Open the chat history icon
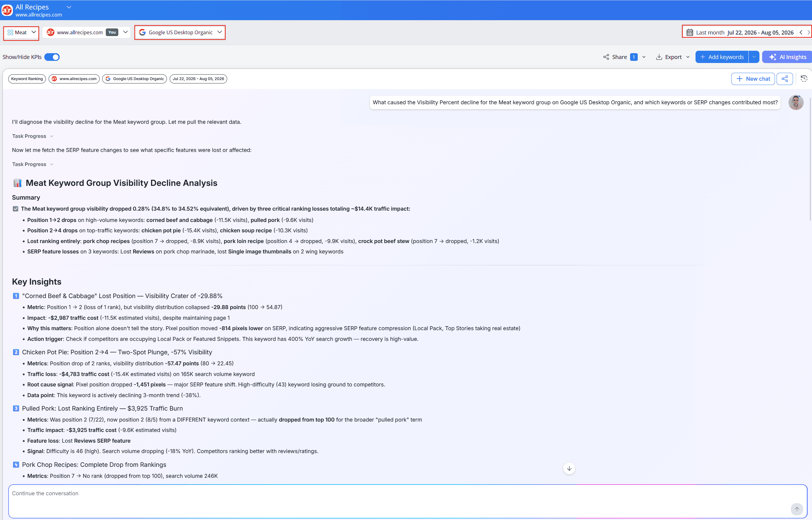 tap(804, 79)
